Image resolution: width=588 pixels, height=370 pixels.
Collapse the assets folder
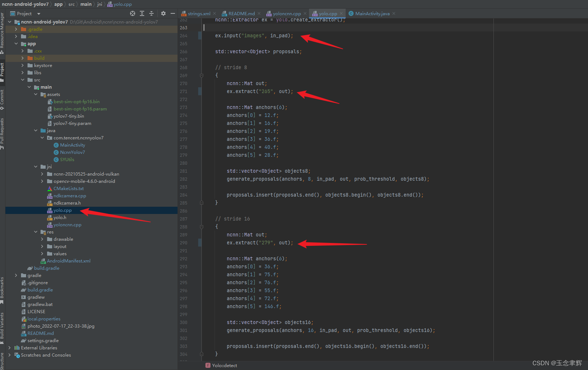[36, 94]
